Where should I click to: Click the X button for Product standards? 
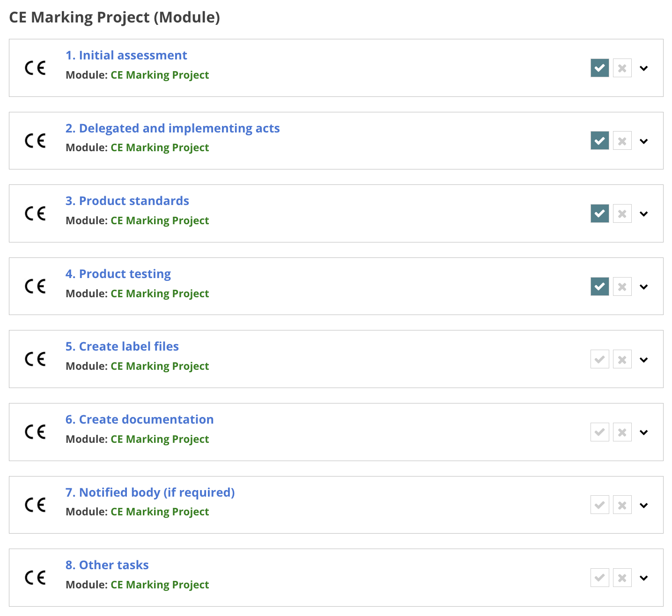coord(622,214)
